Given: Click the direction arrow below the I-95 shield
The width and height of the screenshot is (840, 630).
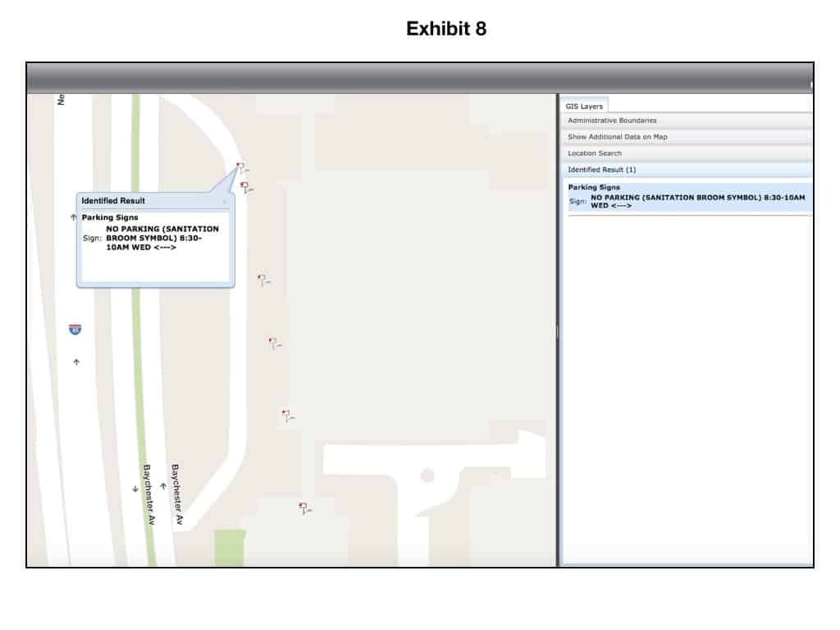Looking at the screenshot, I should point(76,362).
